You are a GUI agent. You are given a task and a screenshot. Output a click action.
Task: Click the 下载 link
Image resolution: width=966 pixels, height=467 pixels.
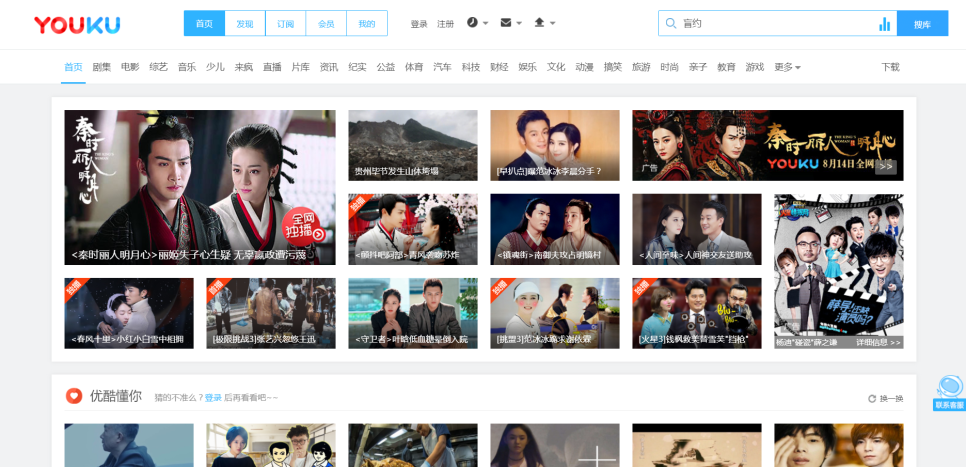[890, 67]
